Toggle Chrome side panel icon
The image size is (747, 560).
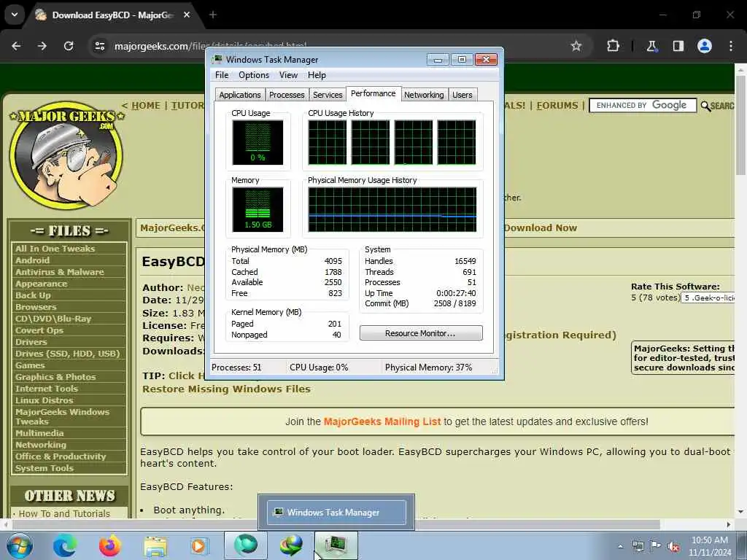[678, 46]
